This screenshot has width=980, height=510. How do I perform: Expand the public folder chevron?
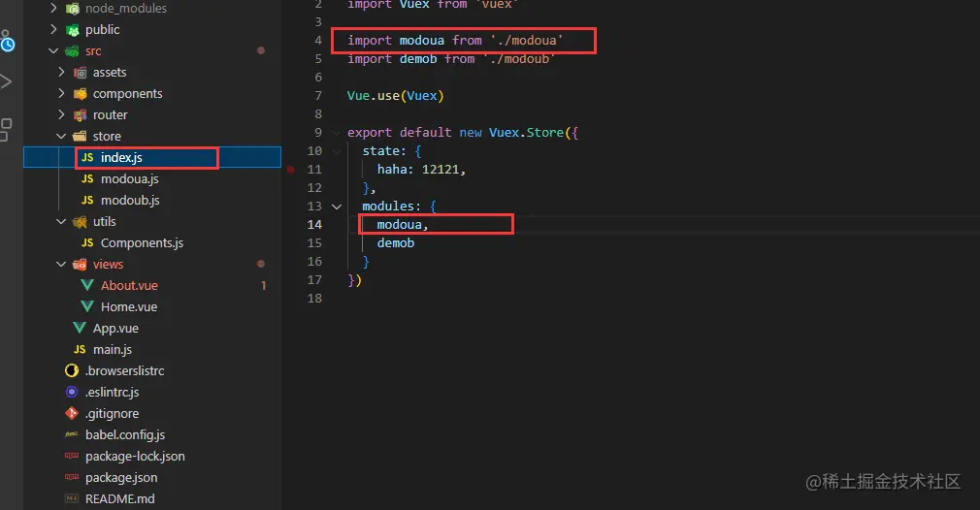point(53,29)
